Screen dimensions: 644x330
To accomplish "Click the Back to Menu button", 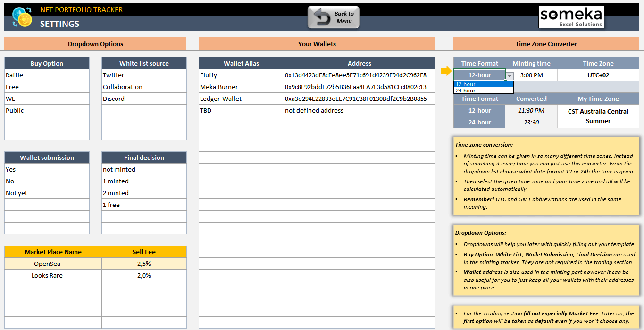I will coord(334,17).
